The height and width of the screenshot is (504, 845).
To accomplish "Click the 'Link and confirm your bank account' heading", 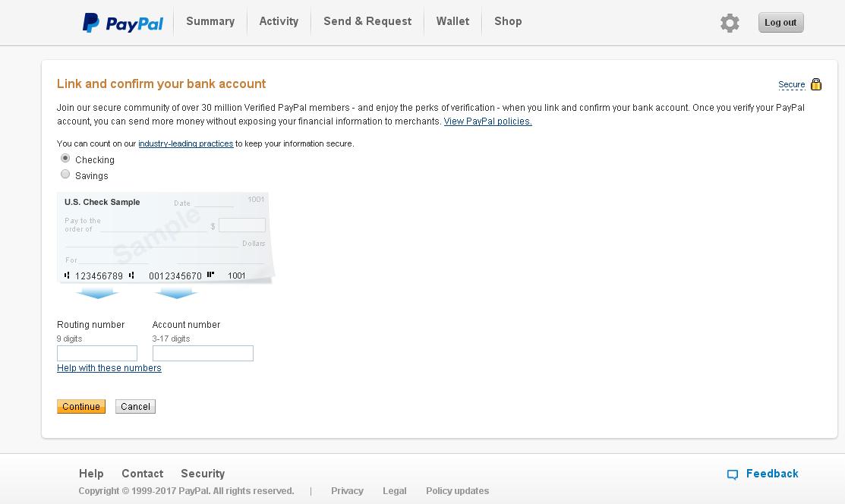I will coord(161,84).
